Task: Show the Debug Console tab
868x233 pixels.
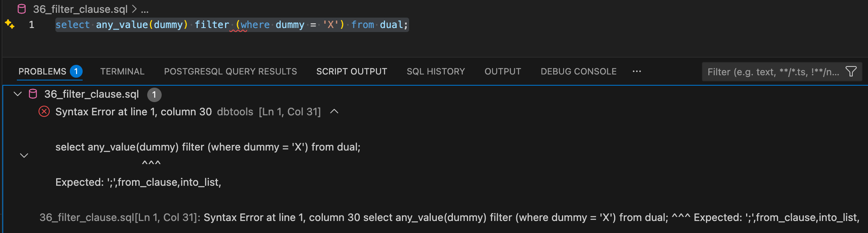Action: coord(578,71)
